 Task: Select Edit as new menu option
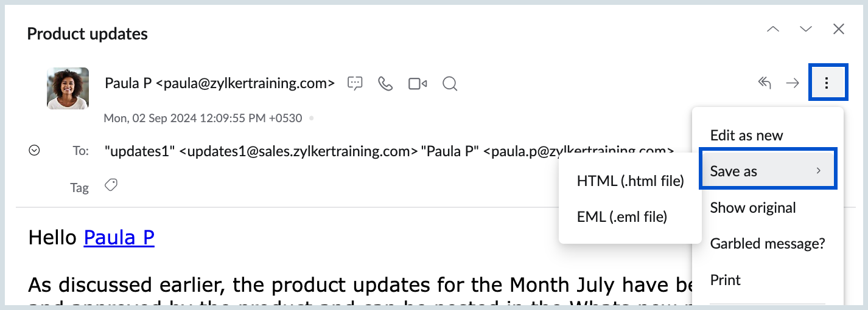coord(746,135)
